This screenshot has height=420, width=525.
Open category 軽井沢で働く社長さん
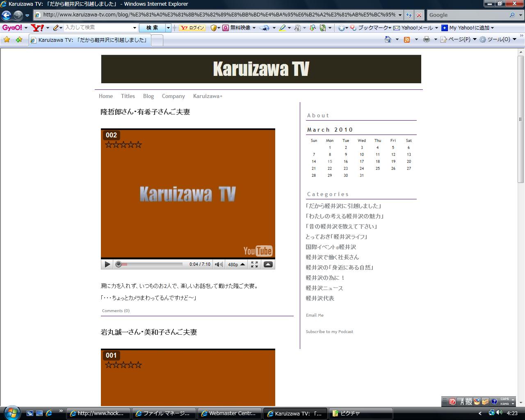[332, 257]
